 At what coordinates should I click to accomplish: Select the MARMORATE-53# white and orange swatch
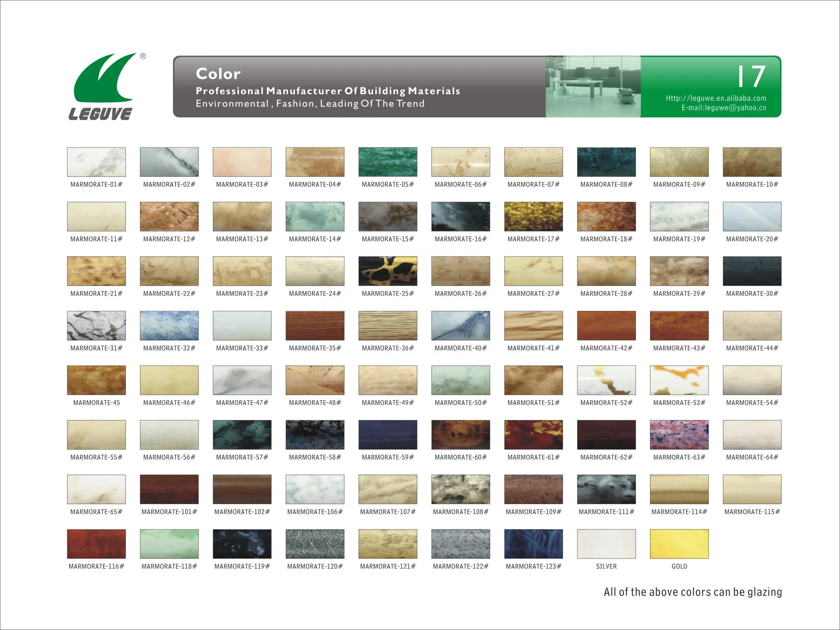coord(679,380)
